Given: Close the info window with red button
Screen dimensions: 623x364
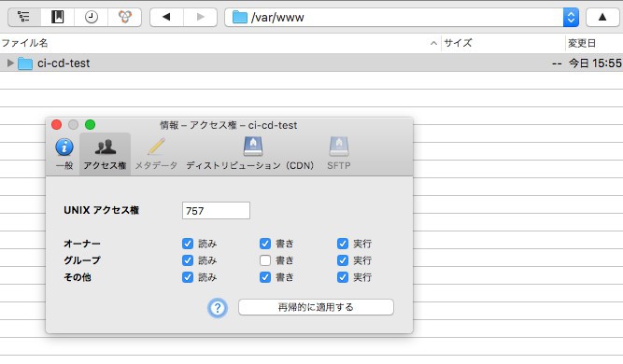Looking at the screenshot, I should 56,125.
